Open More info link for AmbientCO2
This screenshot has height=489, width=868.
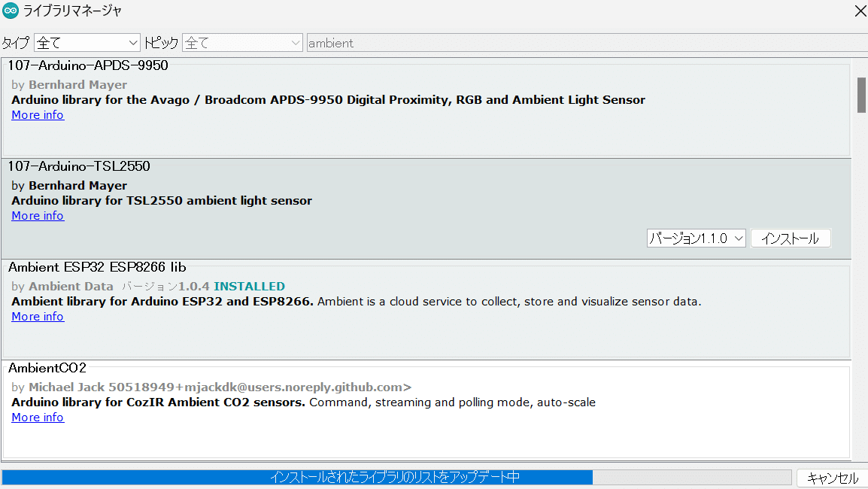pos(38,418)
